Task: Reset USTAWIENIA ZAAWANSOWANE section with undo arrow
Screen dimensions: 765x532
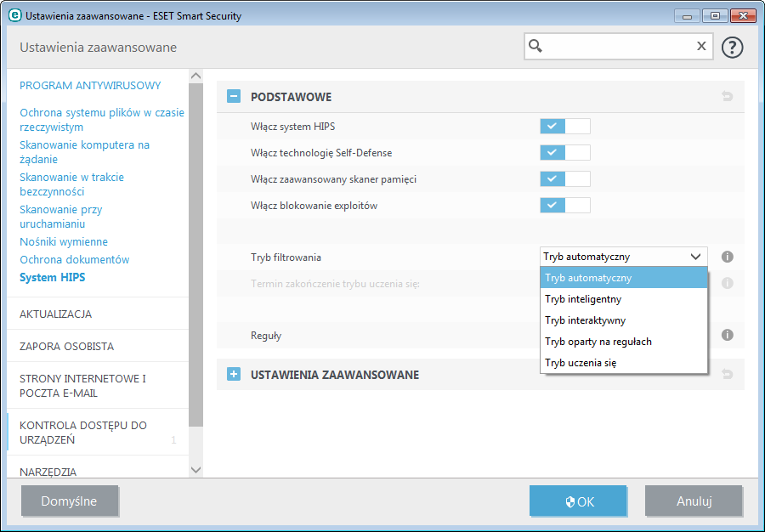Action: 727,374
